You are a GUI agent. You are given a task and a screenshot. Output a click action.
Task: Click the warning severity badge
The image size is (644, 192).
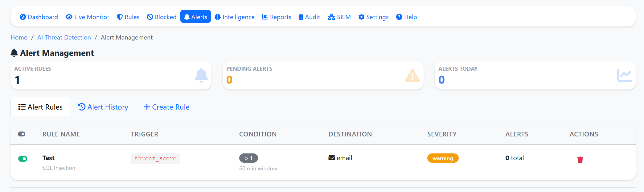click(x=443, y=158)
